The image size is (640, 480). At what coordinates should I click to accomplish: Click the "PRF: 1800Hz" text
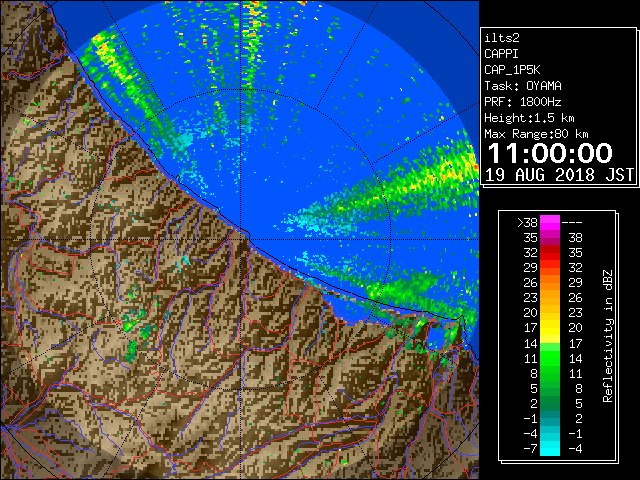point(523,102)
